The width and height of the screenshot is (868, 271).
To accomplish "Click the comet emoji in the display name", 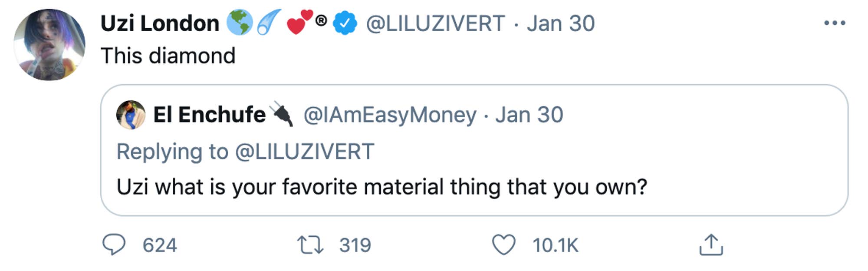I will pyautogui.click(x=269, y=22).
